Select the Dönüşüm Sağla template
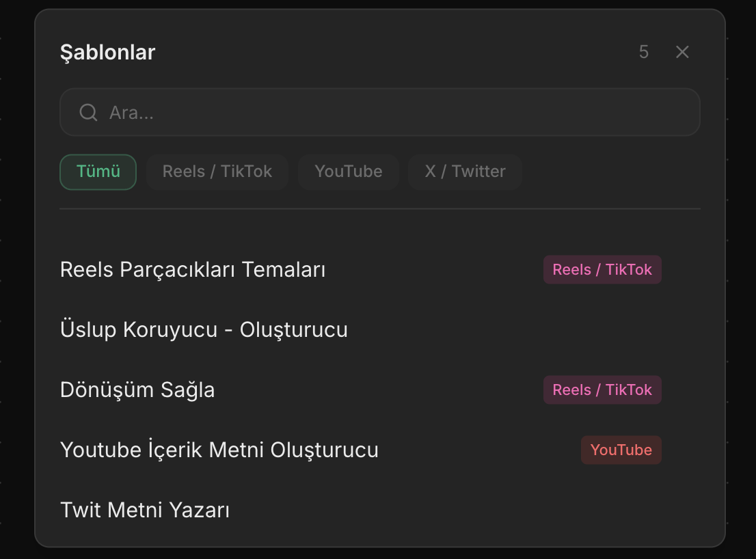This screenshot has height=559, width=756. coord(137,390)
